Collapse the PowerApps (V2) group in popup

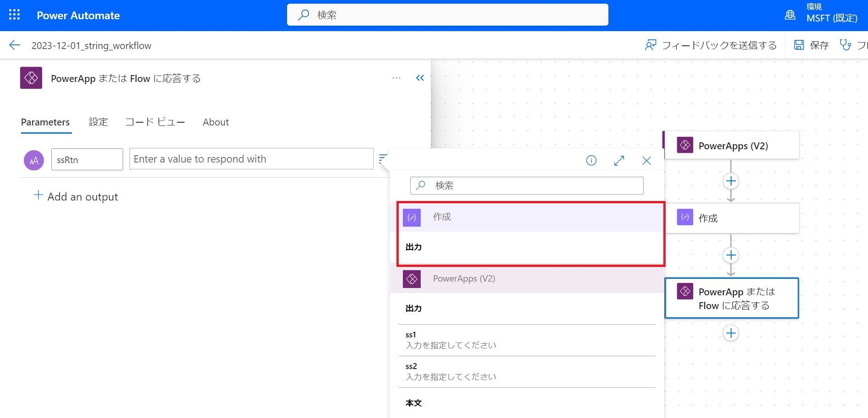pyautogui.click(x=527, y=279)
